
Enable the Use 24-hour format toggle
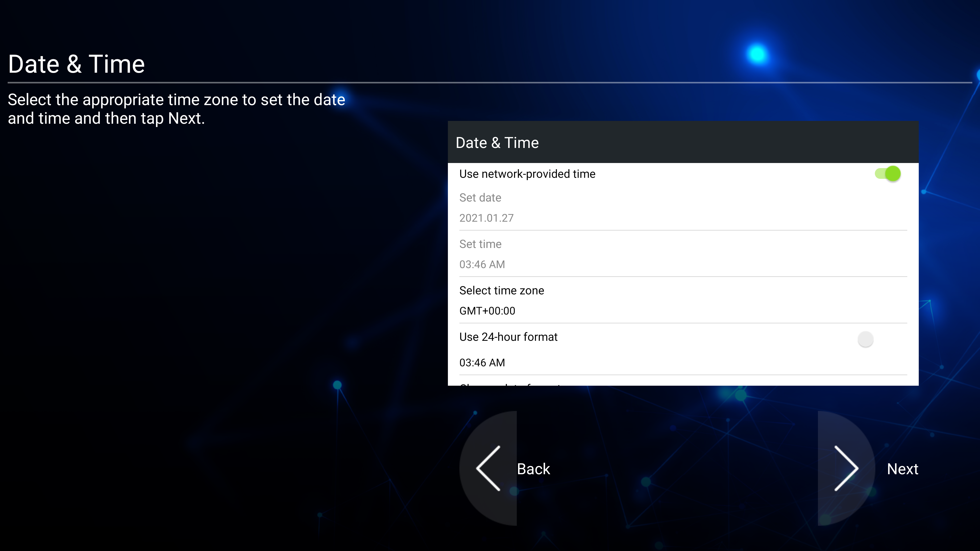[x=865, y=339]
